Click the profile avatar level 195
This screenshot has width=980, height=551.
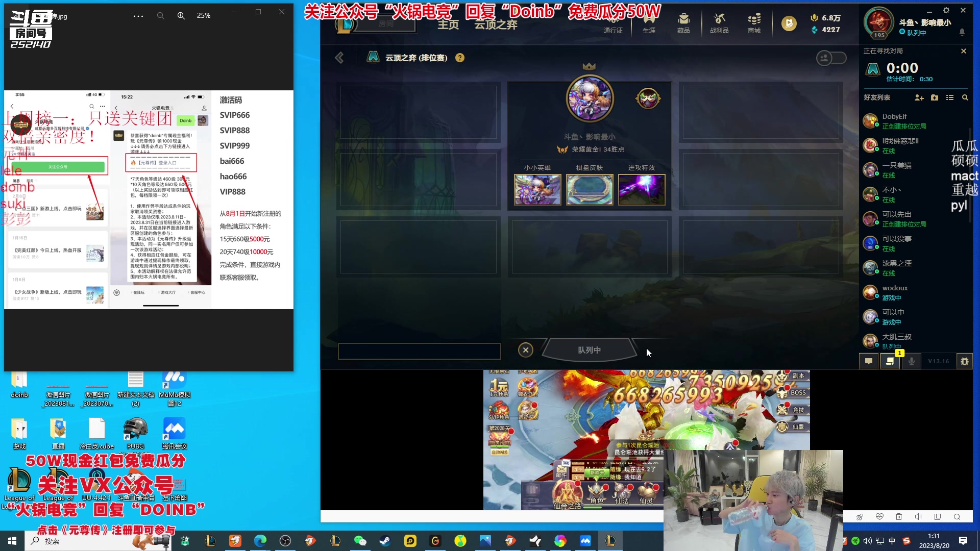pos(878,22)
